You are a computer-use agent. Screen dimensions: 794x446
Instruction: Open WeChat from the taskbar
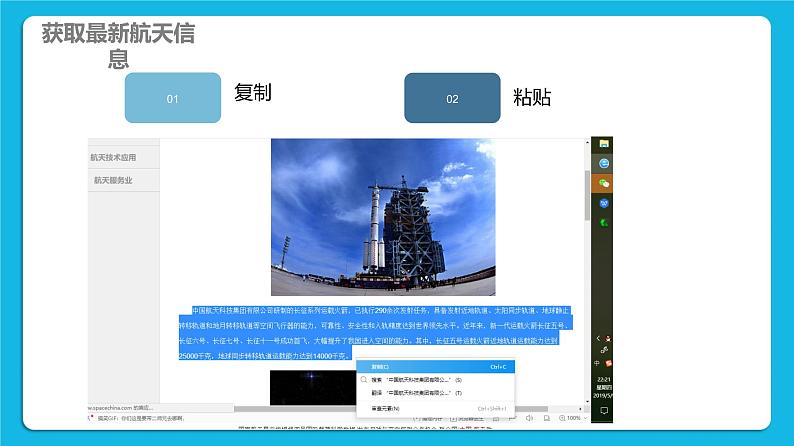click(x=603, y=183)
